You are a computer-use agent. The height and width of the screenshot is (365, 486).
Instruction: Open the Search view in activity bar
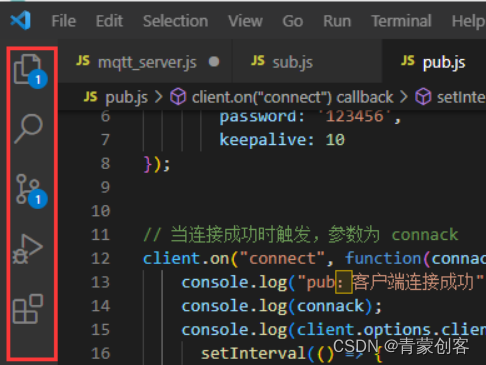click(x=29, y=129)
